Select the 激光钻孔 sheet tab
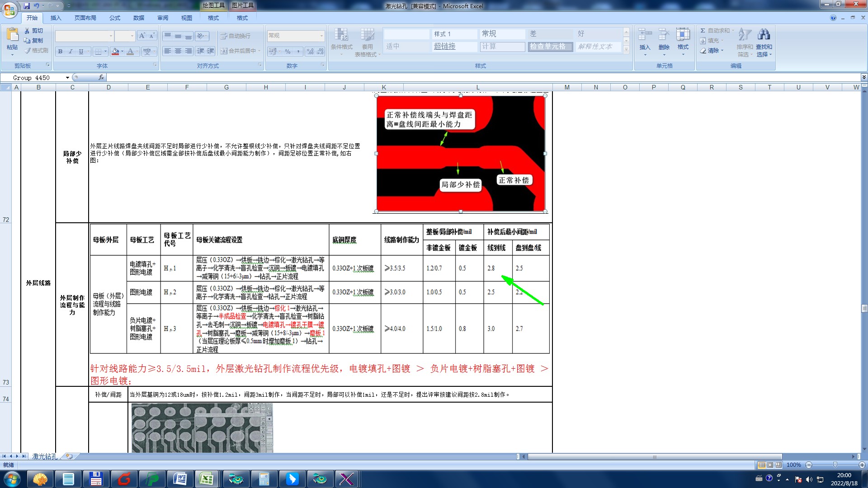This screenshot has height=488, width=868. tap(44, 456)
